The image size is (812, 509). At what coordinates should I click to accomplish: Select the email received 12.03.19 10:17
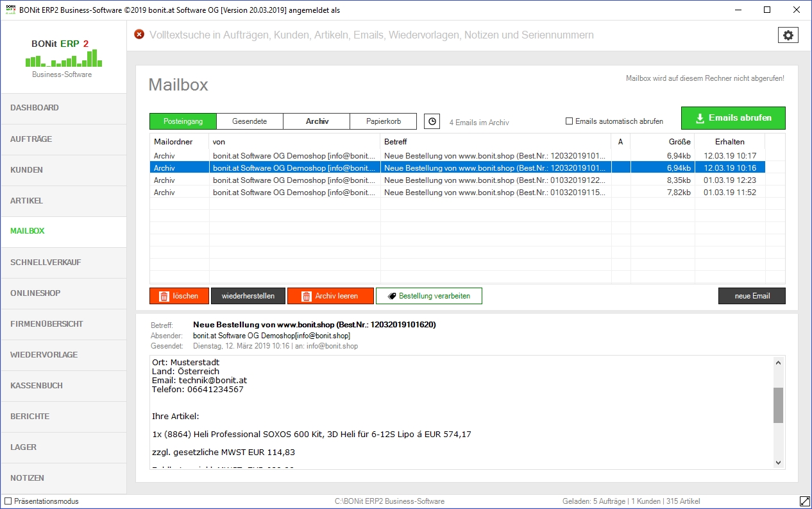pos(457,155)
